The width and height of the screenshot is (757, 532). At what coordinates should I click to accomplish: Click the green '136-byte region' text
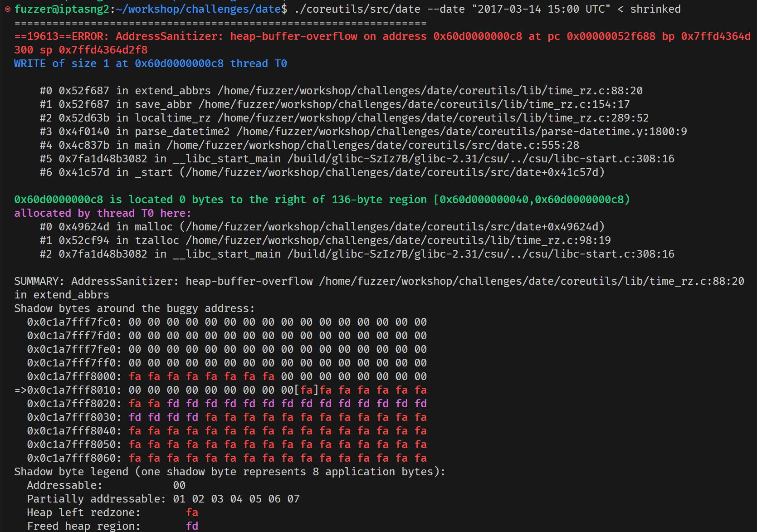[x=379, y=200]
